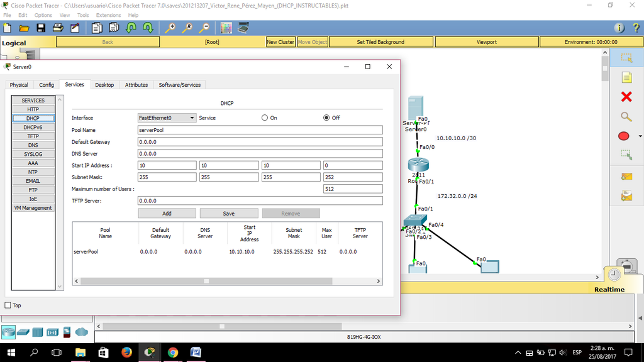Open the VM Management service
644x362 pixels.
(33, 208)
